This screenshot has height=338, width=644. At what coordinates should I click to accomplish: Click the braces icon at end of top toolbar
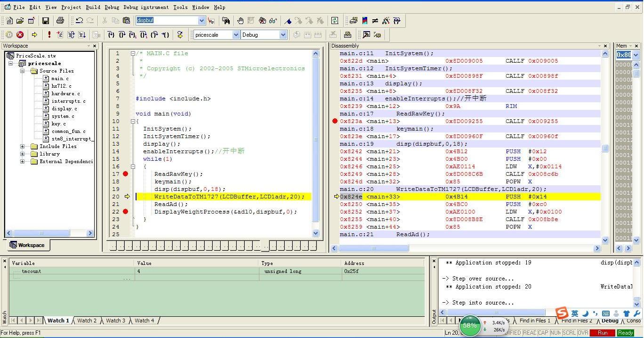tap(397, 21)
